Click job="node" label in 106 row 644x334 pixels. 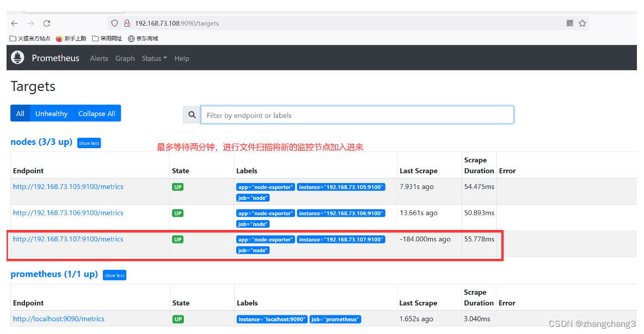coord(253,224)
